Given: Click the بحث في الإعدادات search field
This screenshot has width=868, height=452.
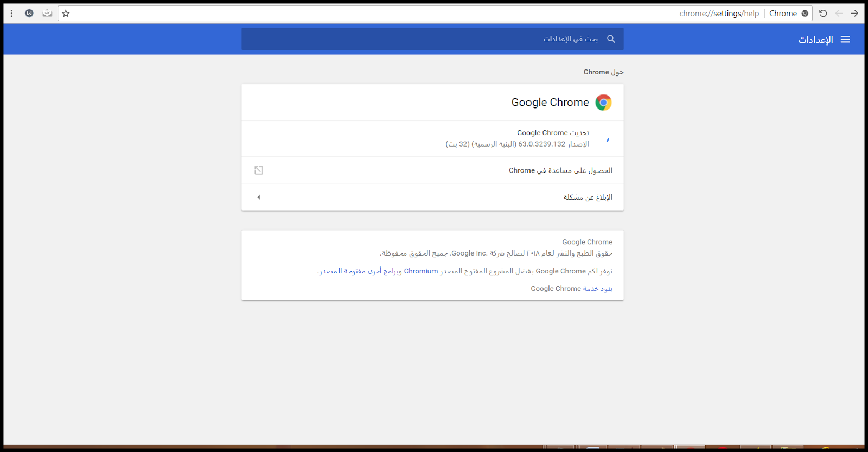Looking at the screenshot, I should click(432, 39).
